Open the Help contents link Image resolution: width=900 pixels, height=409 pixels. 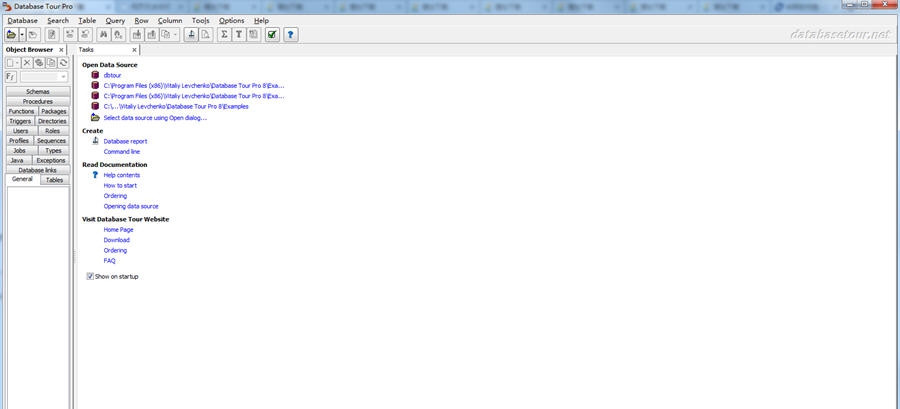(x=122, y=175)
